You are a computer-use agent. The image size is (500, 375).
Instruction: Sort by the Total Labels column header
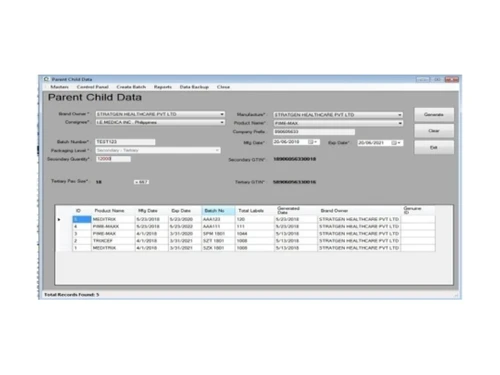[x=255, y=211]
